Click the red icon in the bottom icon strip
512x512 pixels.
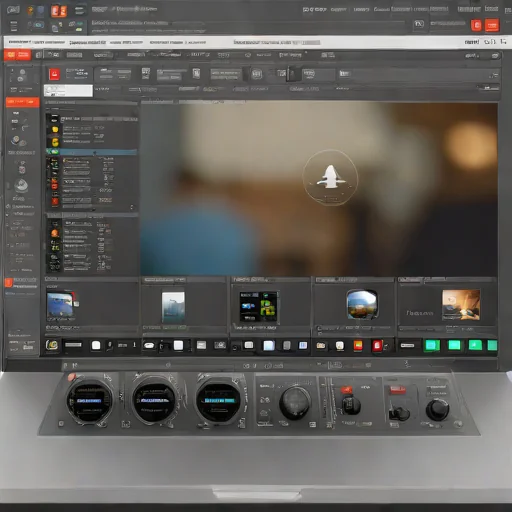point(377,346)
